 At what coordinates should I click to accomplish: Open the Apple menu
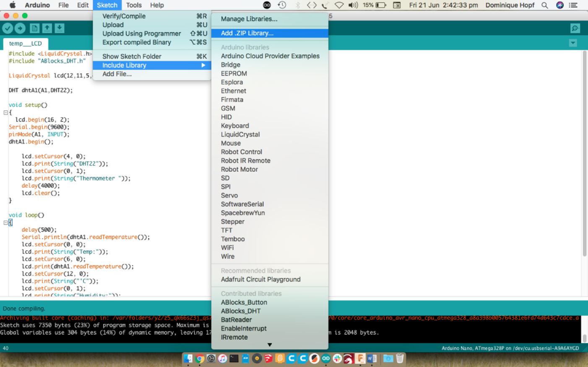13,5
